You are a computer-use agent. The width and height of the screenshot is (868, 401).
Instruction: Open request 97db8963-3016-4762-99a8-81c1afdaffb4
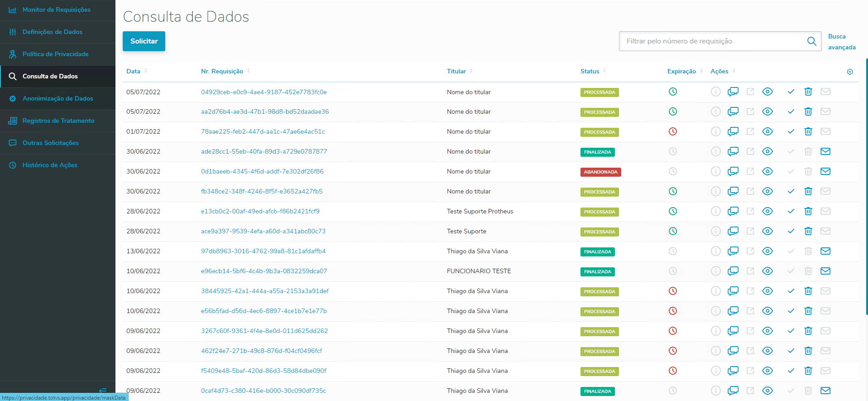tap(264, 251)
